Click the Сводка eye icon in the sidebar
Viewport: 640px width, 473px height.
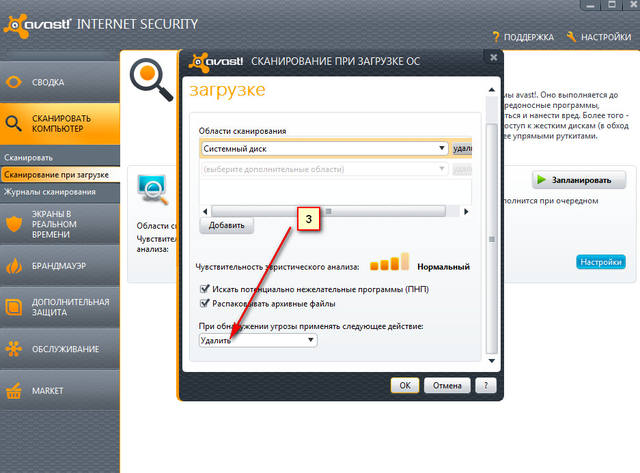[14, 82]
